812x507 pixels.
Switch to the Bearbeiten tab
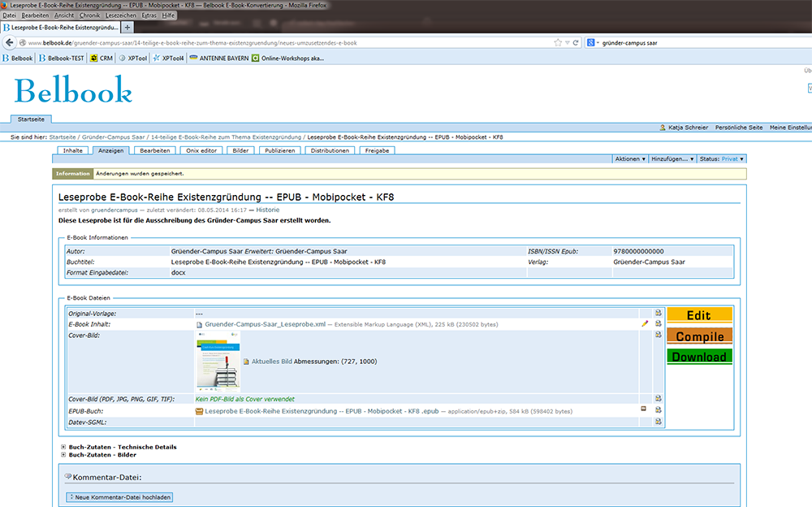click(x=155, y=150)
